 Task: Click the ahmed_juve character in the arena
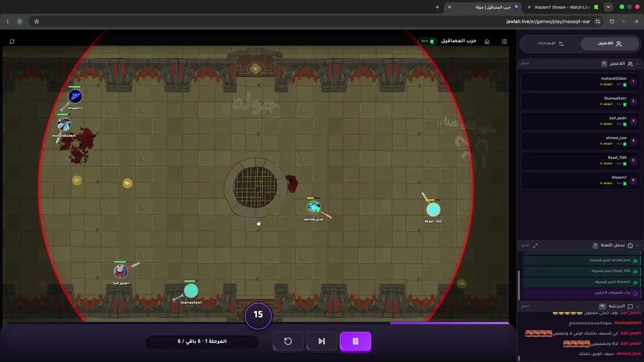tap(314, 207)
